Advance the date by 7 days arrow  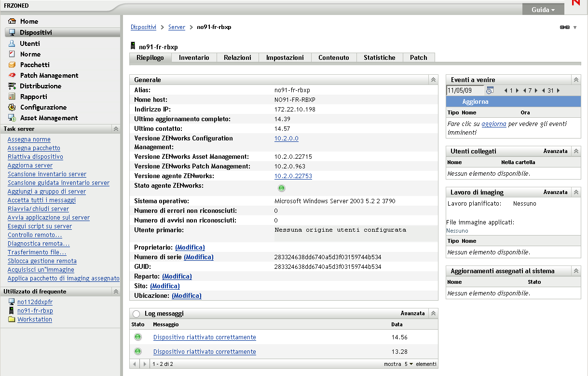(536, 91)
